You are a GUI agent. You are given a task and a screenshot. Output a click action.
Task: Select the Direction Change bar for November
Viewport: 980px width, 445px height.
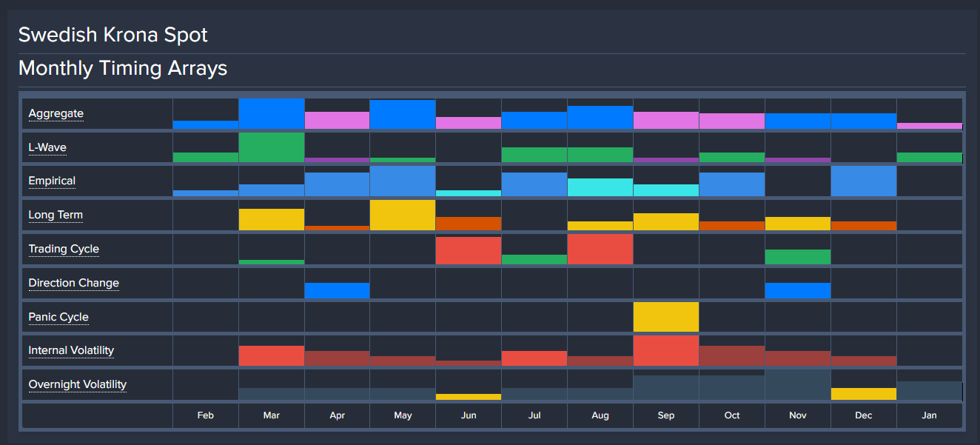pyautogui.click(x=798, y=290)
